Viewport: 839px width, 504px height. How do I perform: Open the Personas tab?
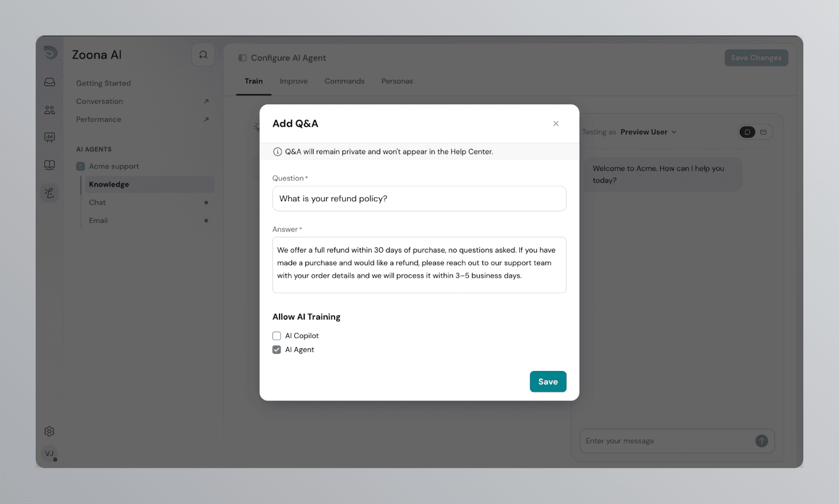pyautogui.click(x=397, y=81)
